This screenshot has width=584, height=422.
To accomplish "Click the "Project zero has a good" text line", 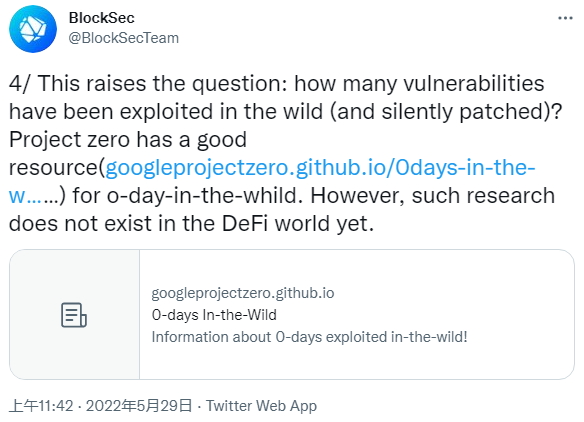I will (x=128, y=140).
